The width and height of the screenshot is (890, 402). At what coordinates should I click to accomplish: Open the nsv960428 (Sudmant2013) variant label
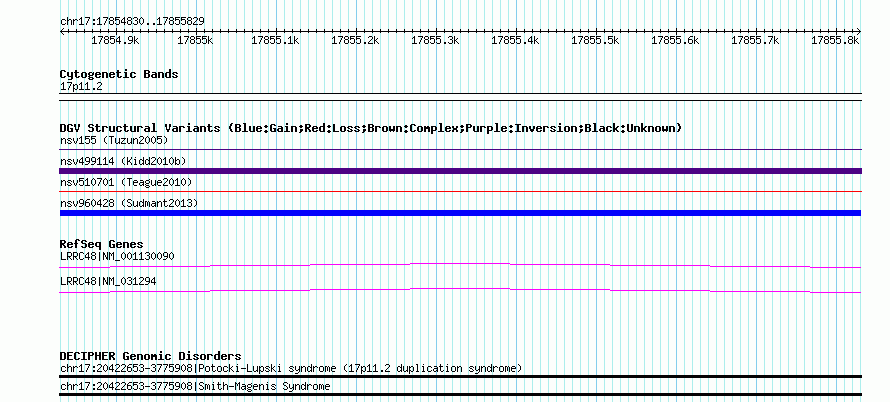129,203
